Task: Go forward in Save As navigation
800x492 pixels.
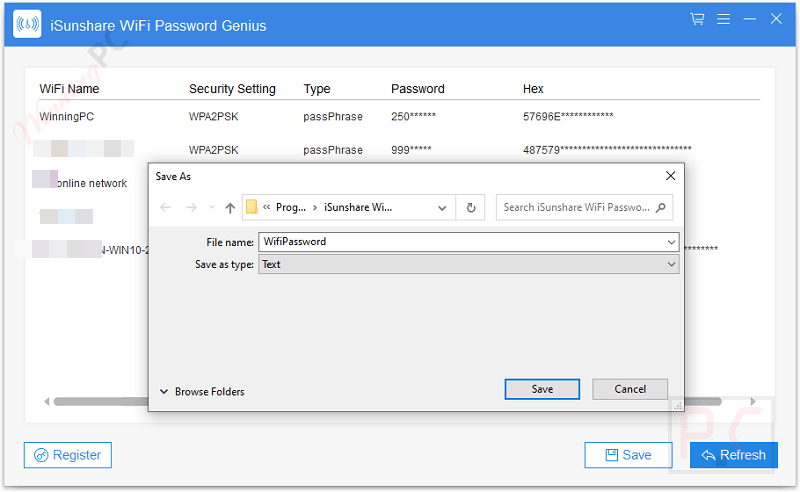Action: pos(191,207)
